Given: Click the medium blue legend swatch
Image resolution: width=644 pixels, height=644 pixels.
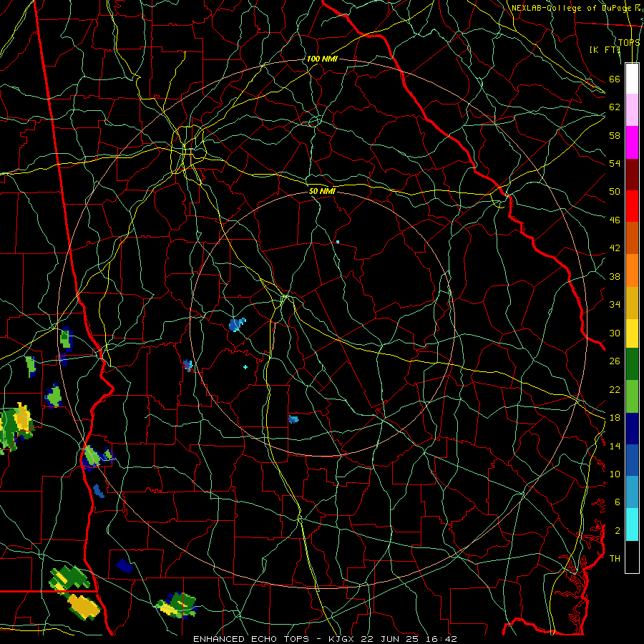Looking at the screenshot, I should tap(632, 460).
